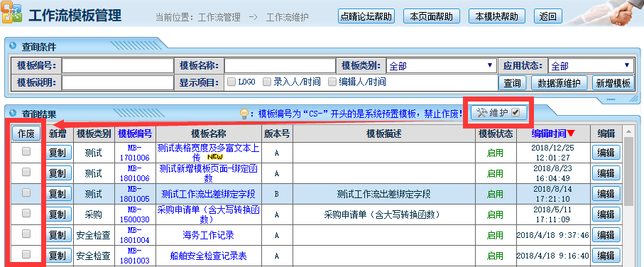Select the checkbox for template MB-1701006
Screen dimensions: 644x267
pyautogui.click(x=26, y=151)
